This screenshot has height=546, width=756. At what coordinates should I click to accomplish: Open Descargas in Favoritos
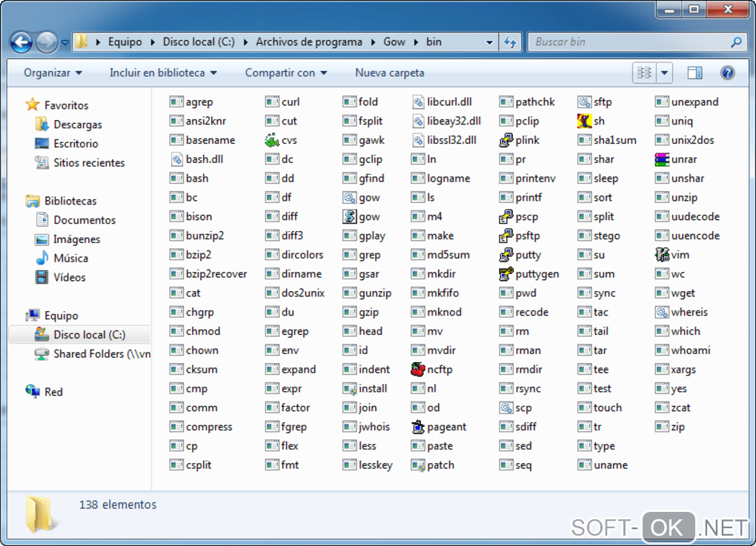[78, 124]
